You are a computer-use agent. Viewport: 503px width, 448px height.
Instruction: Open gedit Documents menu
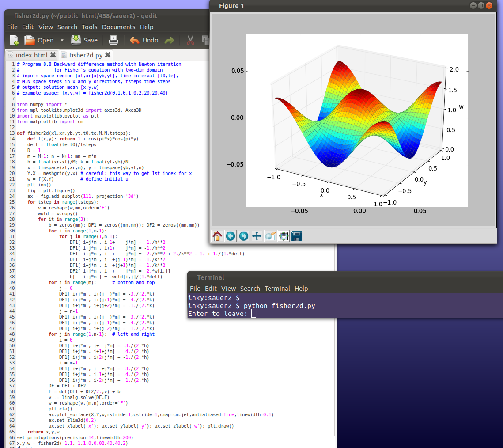[x=119, y=27]
